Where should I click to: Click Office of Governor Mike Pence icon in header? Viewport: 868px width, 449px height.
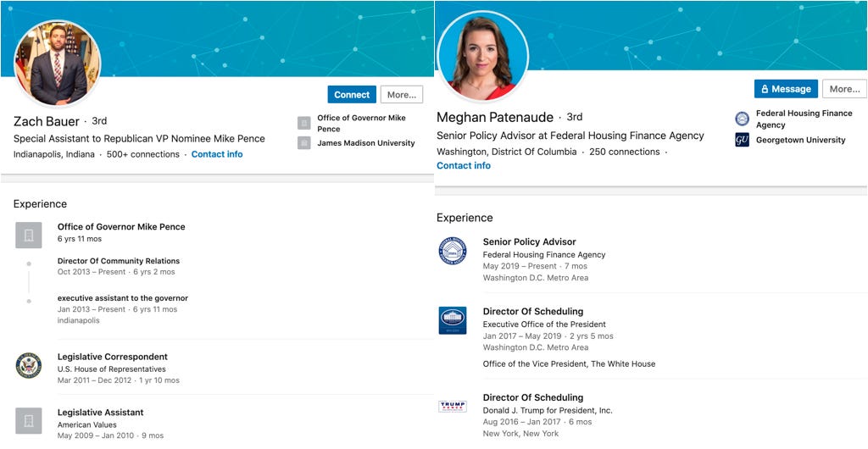(x=304, y=123)
